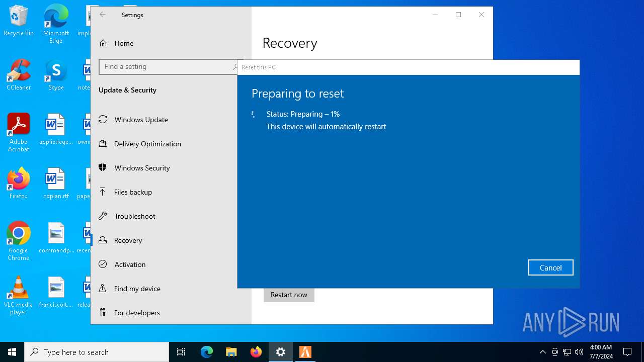The image size is (644, 362).
Task: Open Task View on the taskbar
Action: (181, 352)
